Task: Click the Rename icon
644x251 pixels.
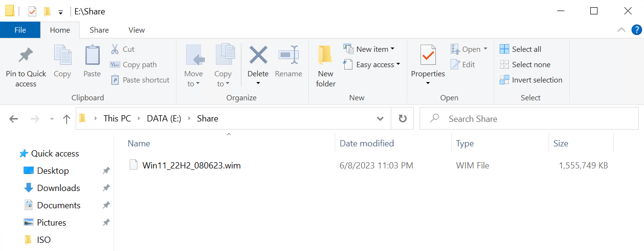Action: coord(289,55)
